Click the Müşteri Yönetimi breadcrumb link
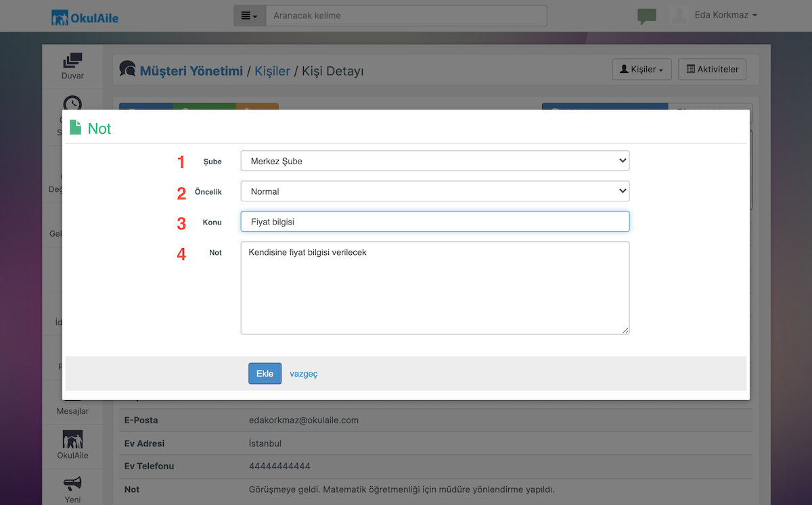The height and width of the screenshot is (505, 812). point(191,70)
